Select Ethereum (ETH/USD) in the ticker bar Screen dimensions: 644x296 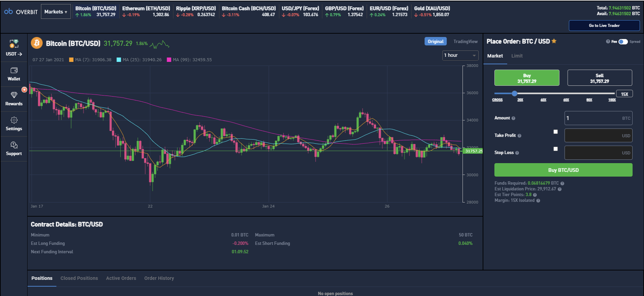pos(146,11)
